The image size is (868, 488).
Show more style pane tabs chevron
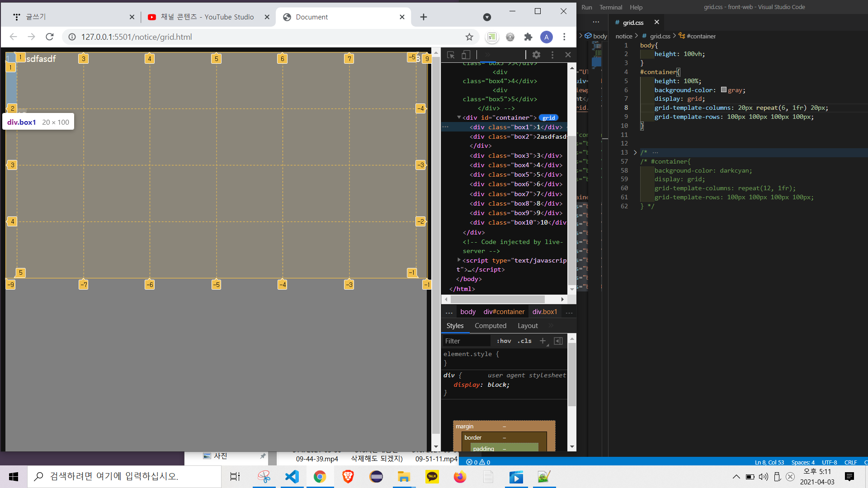(551, 326)
